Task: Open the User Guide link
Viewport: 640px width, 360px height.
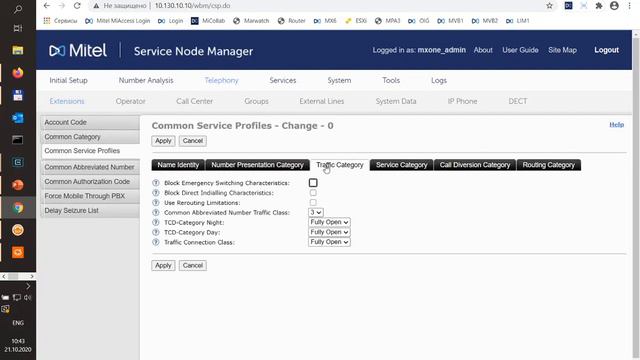Action: pos(520,50)
